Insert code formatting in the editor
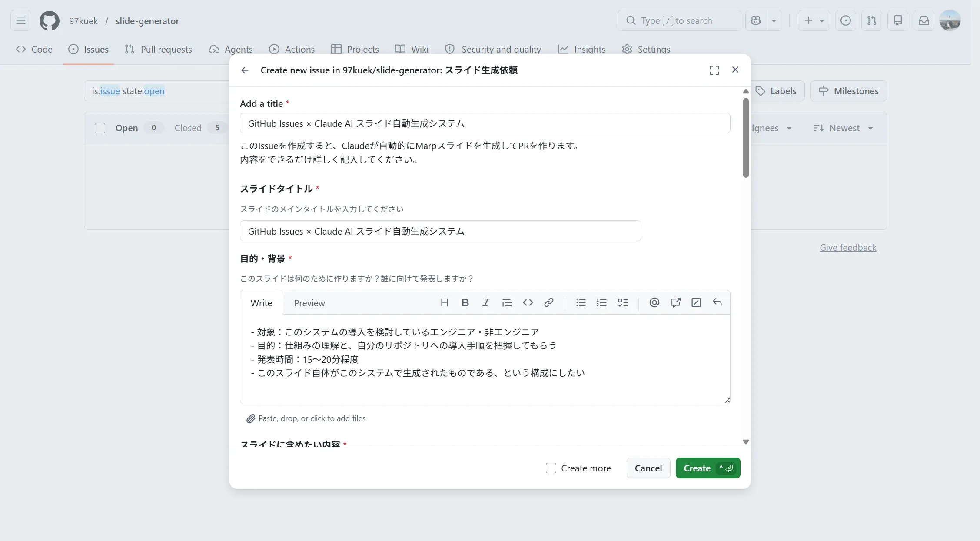980x541 pixels. (528, 302)
